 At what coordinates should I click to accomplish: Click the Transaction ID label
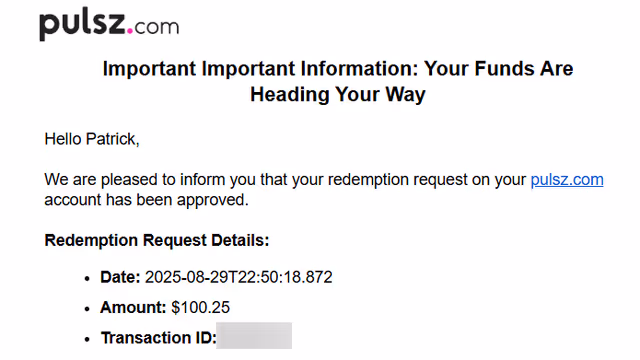click(x=158, y=338)
